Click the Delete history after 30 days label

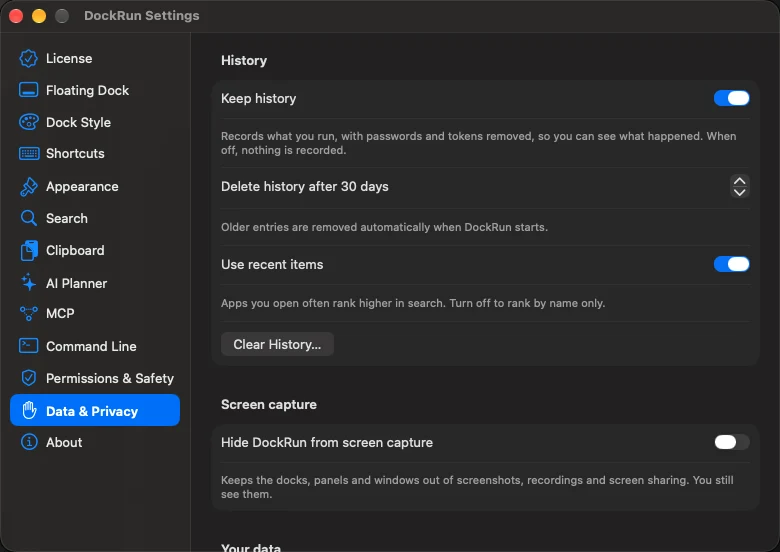pos(304,186)
